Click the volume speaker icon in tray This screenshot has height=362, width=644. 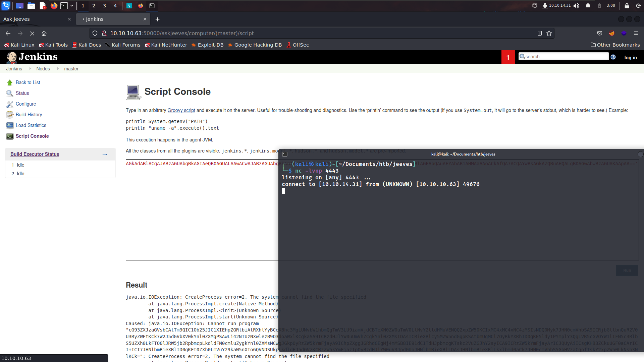pyautogui.click(x=576, y=5)
